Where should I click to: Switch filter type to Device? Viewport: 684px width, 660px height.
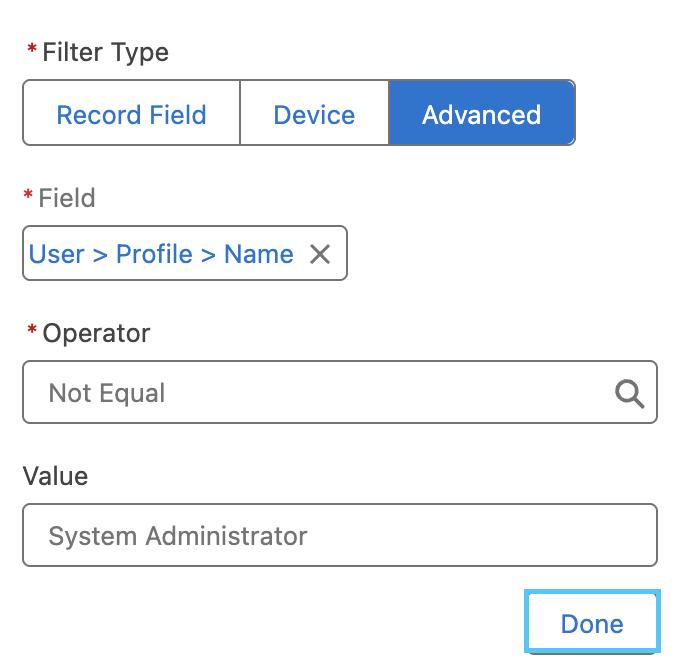[314, 115]
